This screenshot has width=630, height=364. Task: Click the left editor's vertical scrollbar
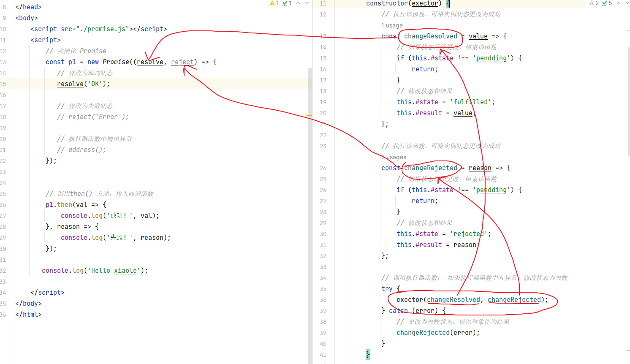coord(310,215)
